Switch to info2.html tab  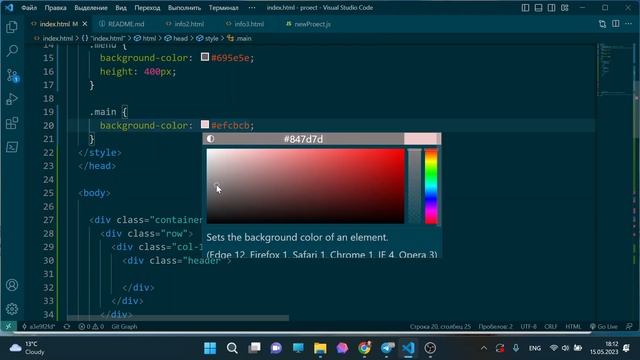coord(185,24)
